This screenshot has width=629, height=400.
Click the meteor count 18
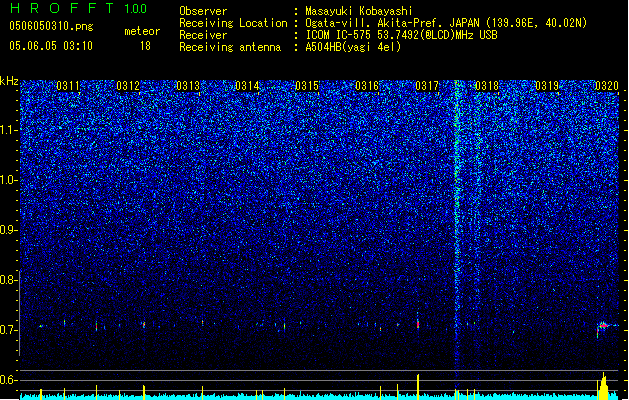[145, 46]
